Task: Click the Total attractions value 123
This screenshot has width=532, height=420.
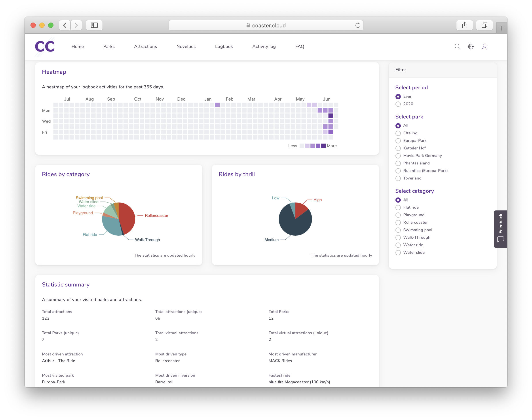Action: tap(46, 318)
